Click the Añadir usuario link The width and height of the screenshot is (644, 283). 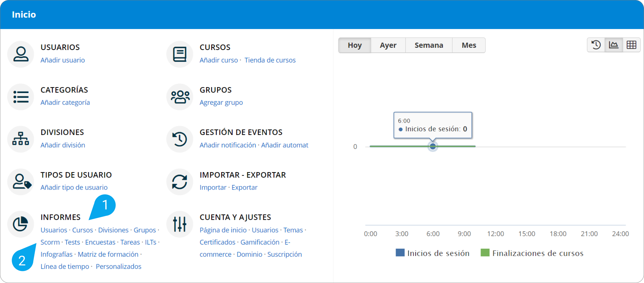[x=63, y=60]
